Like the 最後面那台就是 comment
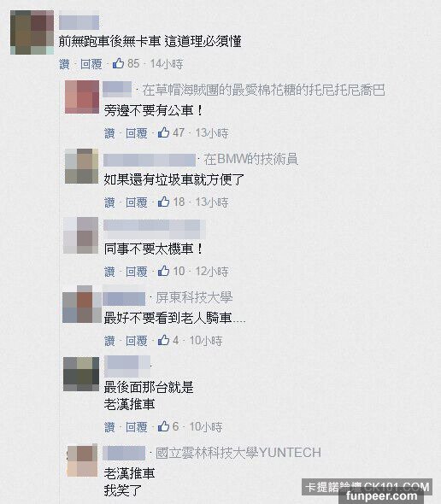The height and width of the screenshot is (504, 441). click(x=109, y=427)
